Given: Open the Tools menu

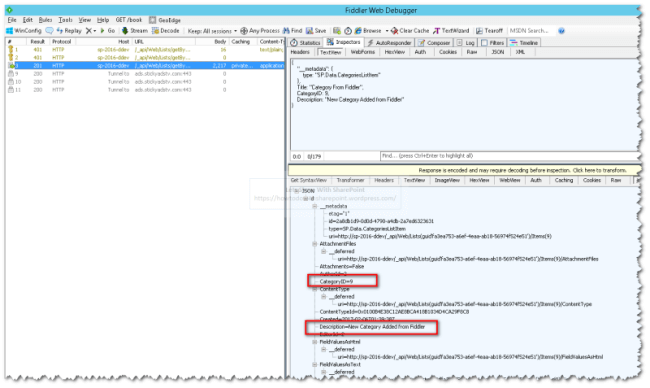Looking at the screenshot, I should pos(65,20).
